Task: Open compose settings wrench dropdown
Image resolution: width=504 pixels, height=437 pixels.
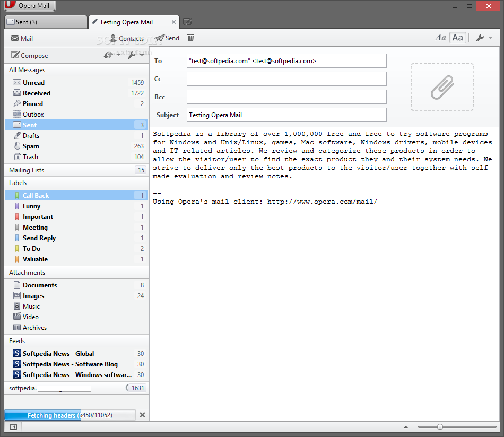Action: 484,38
